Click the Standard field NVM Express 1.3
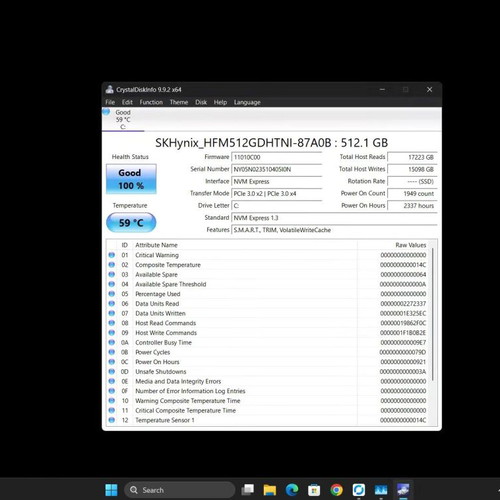500x500 pixels. 334,218
